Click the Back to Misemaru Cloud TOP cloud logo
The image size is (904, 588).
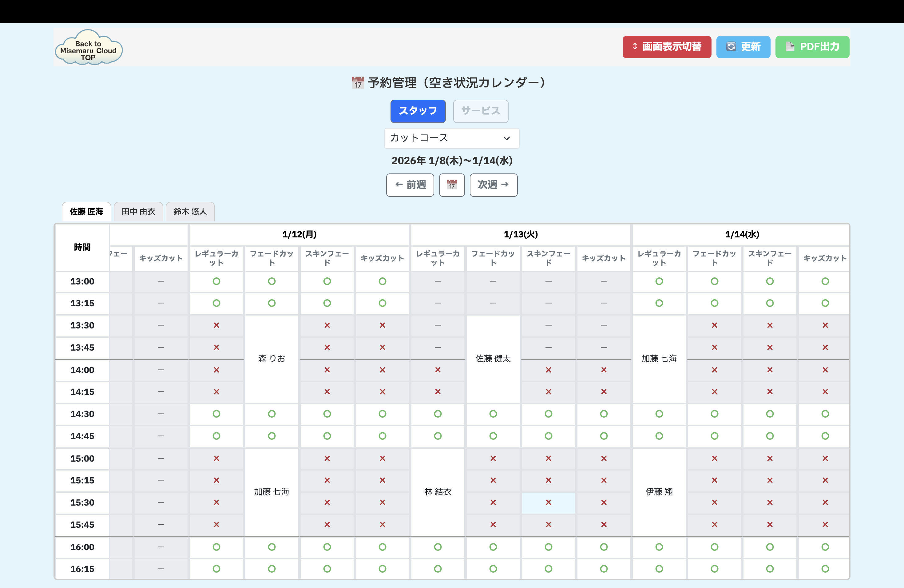(89, 47)
